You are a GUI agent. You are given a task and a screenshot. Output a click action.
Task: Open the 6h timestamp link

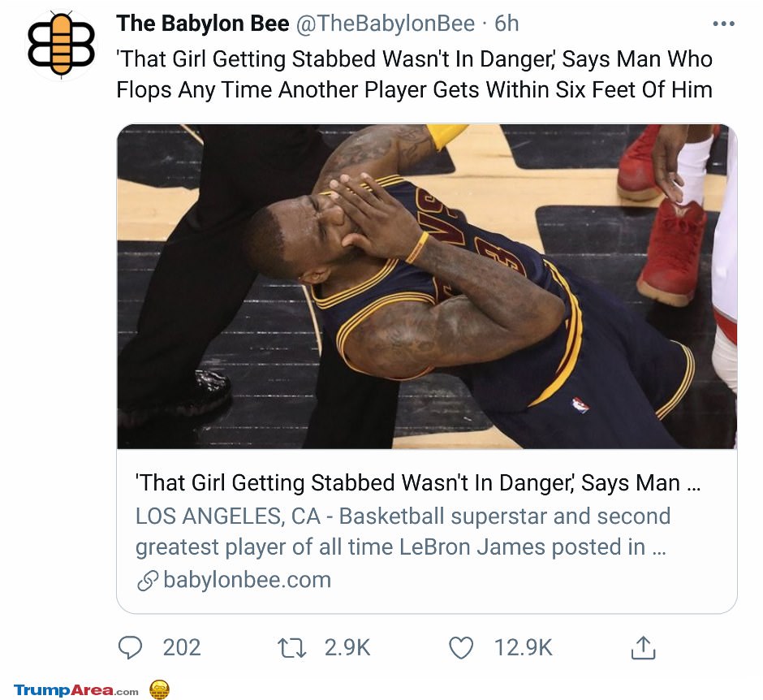pos(507,24)
